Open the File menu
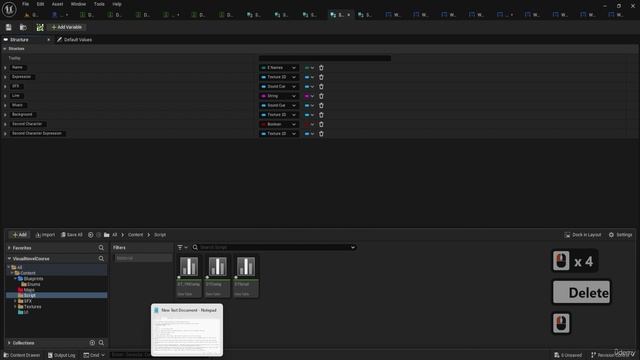The image size is (640, 360). click(25, 4)
